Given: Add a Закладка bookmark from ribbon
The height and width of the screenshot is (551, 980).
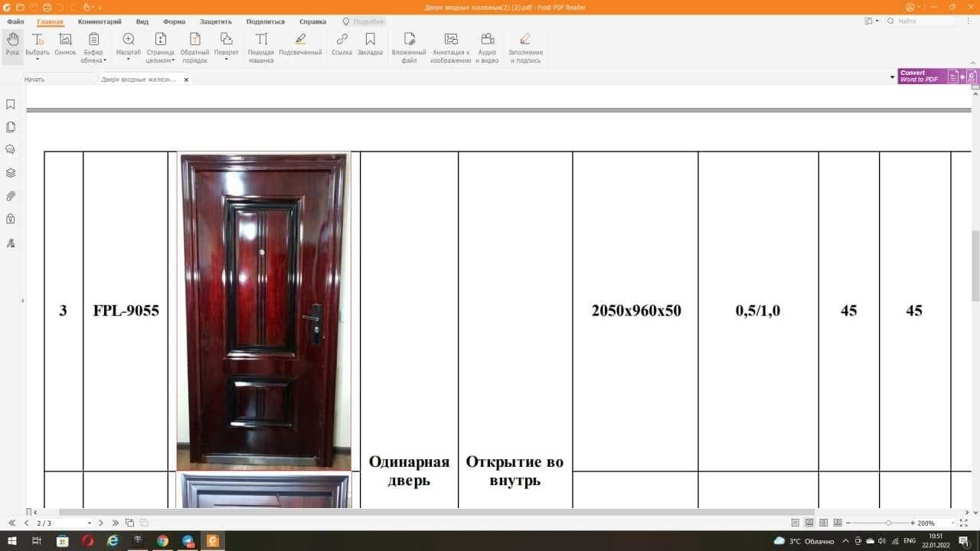Looking at the screenshot, I should (x=370, y=45).
